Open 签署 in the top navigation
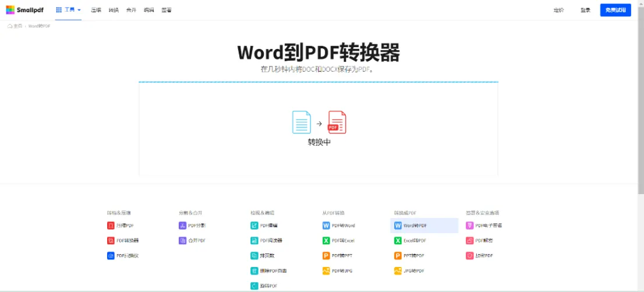The width and height of the screenshot is (644, 292). point(167,10)
